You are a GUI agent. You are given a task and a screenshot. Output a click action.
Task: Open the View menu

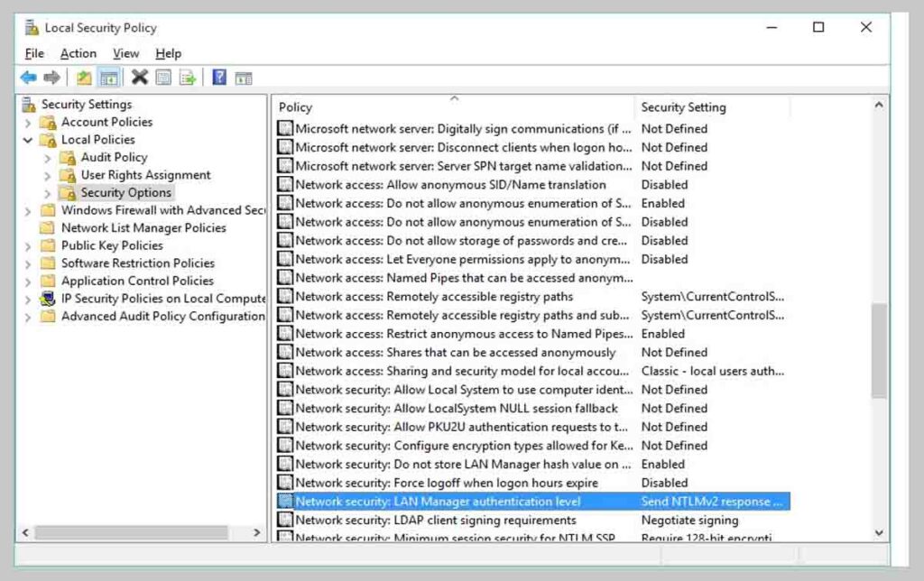pos(125,53)
